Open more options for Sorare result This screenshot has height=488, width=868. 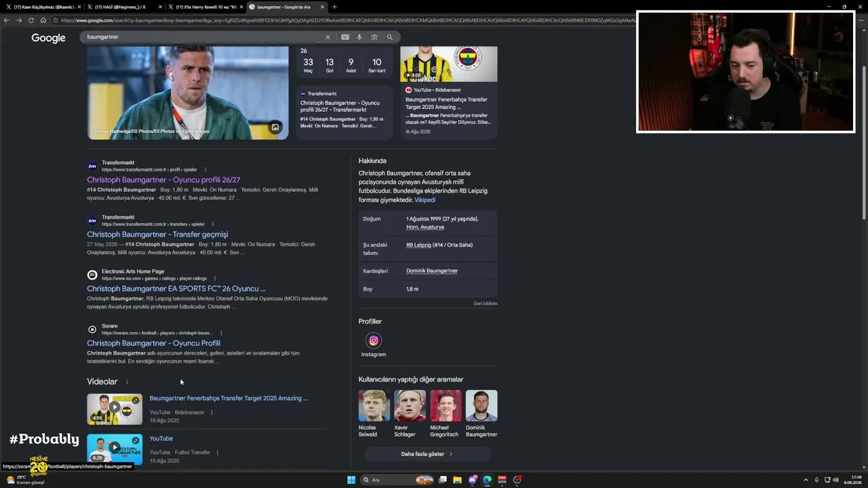pyautogui.click(x=221, y=333)
